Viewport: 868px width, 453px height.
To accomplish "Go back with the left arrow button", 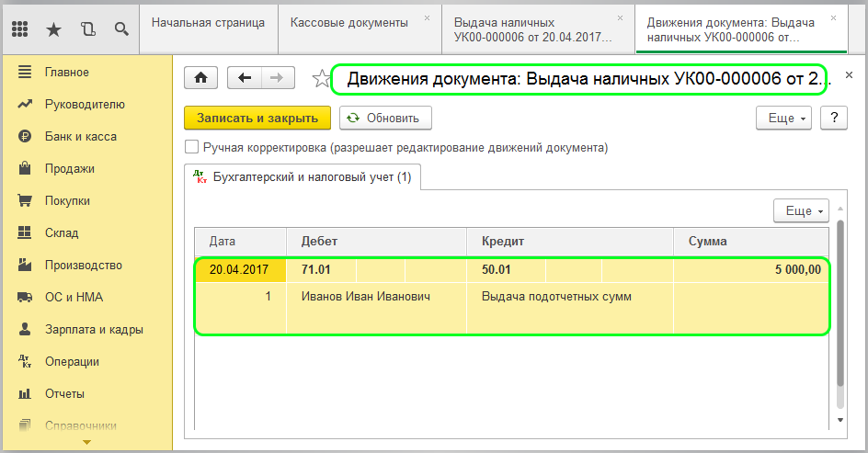I will (x=245, y=78).
